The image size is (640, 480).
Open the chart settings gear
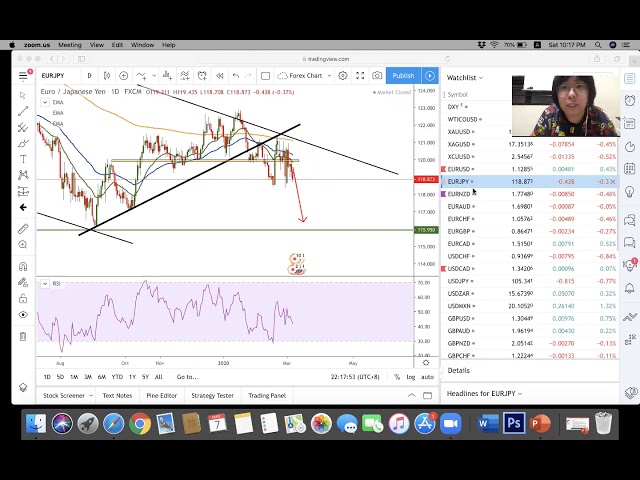(343, 76)
